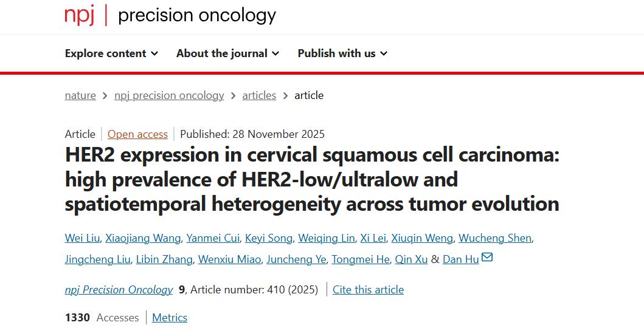Click the Open access link
This screenshot has width=644, height=328.
click(x=137, y=134)
